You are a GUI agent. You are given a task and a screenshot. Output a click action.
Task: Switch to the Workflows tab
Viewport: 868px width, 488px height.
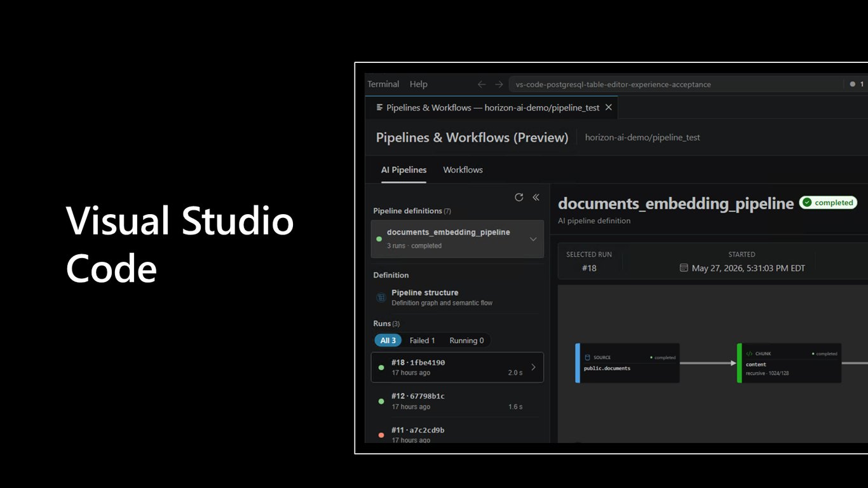[463, 170]
